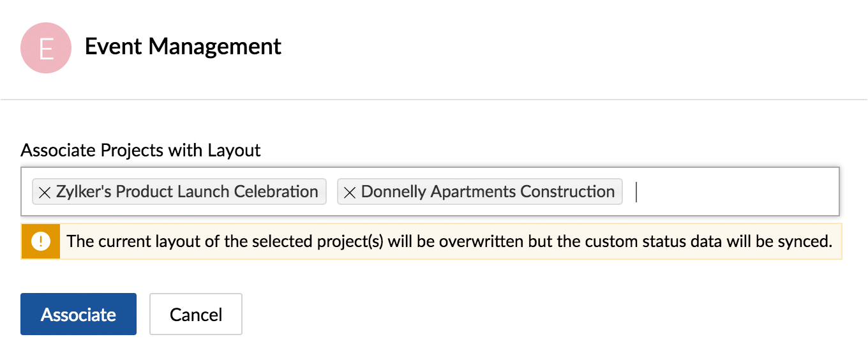Viewport: 868px width, 353px height.
Task: Click the yellow warning banner's right edge
Action: pos(839,241)
